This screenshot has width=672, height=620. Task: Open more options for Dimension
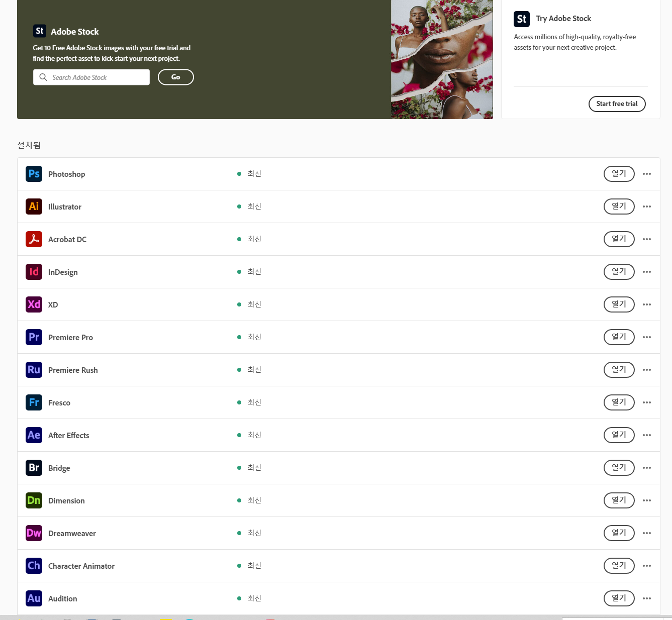(647, 500)
